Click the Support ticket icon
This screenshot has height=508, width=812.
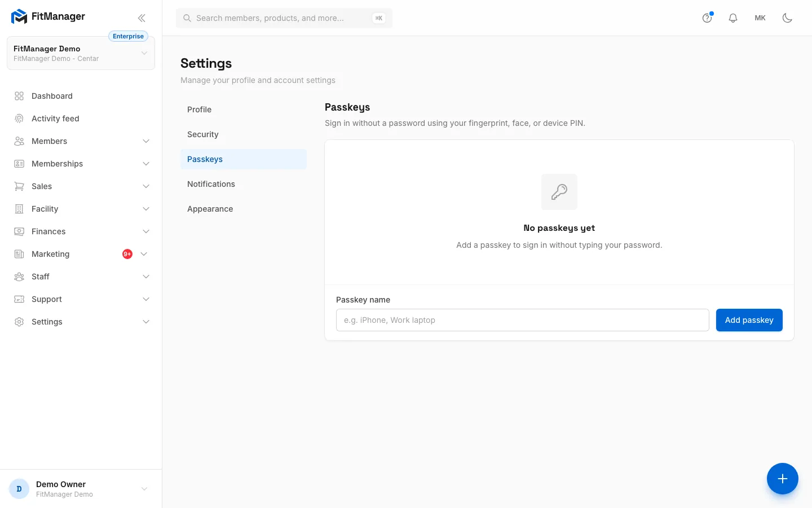pos(19,299)
